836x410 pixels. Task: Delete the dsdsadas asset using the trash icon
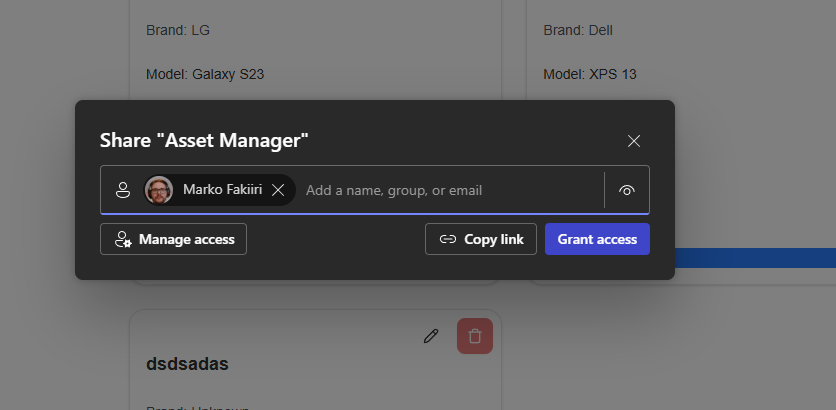[x=475, y=336]
